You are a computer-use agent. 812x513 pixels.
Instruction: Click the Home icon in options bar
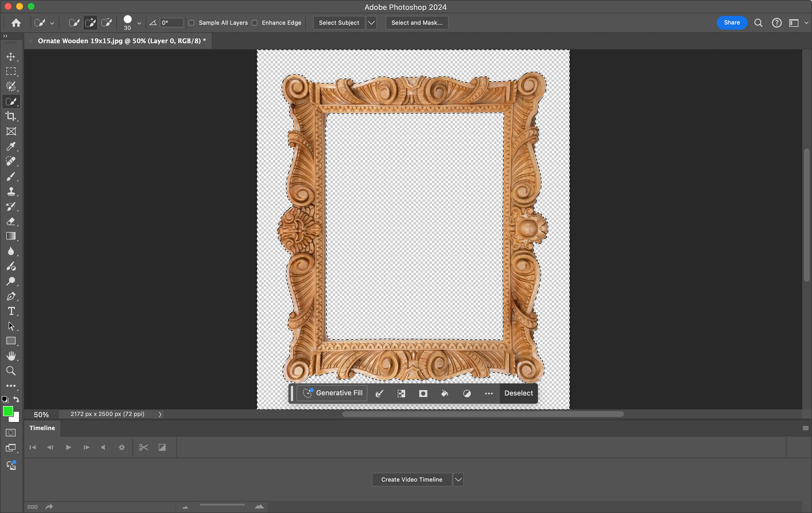click(x=16, y=22)
